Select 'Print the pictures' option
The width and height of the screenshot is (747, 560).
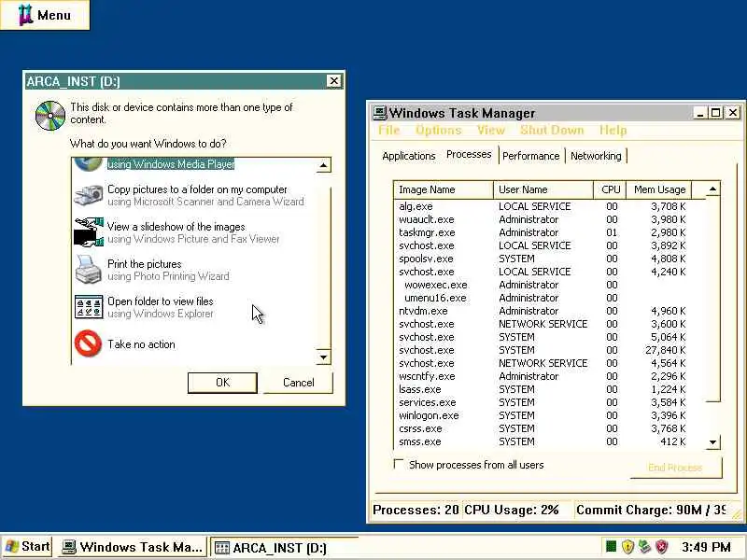pos(145,264)
